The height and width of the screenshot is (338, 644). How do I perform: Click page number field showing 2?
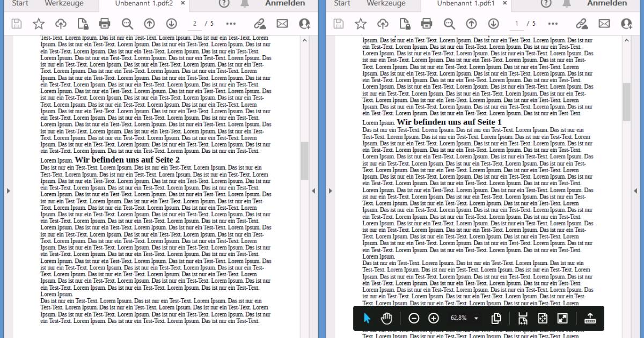point(195,24)
